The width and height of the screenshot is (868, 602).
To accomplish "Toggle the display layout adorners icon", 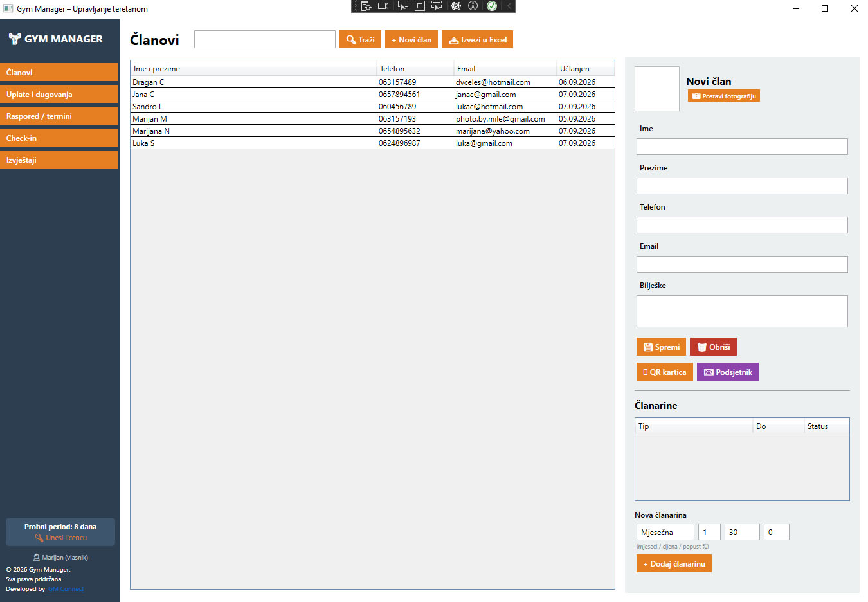I will point(420,6).
